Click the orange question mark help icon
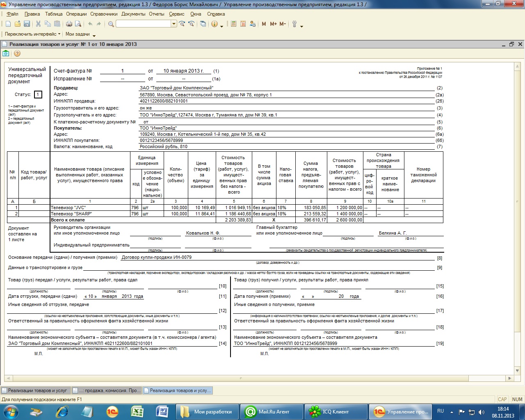This screenshot has height=420, width=525. pos(17,53)
